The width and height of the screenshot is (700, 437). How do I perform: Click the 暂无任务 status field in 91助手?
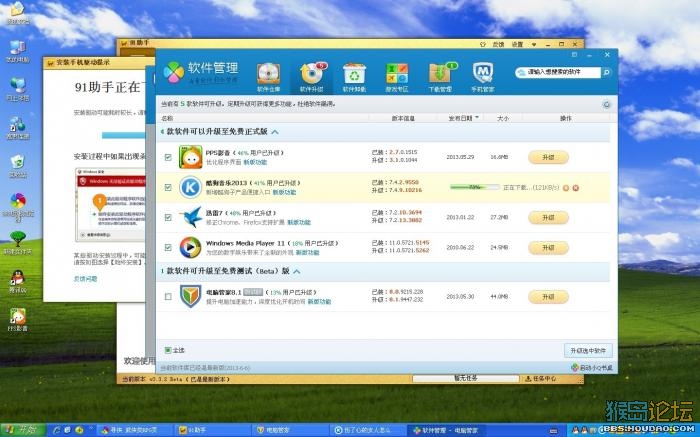tap(466, 379)
